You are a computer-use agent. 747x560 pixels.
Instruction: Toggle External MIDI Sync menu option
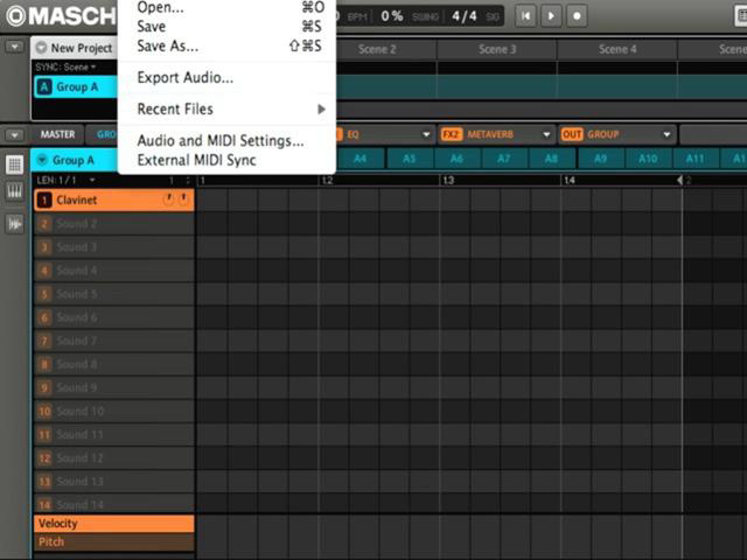click(227, 160)
